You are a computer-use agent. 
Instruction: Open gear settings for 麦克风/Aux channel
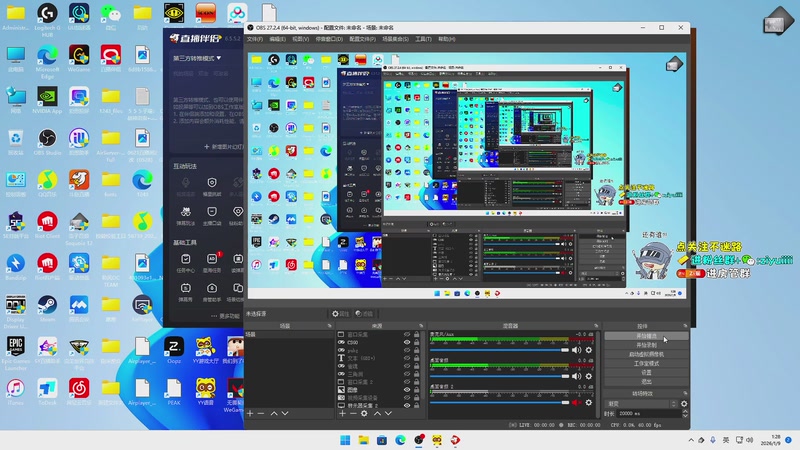(x=589, y=350)
